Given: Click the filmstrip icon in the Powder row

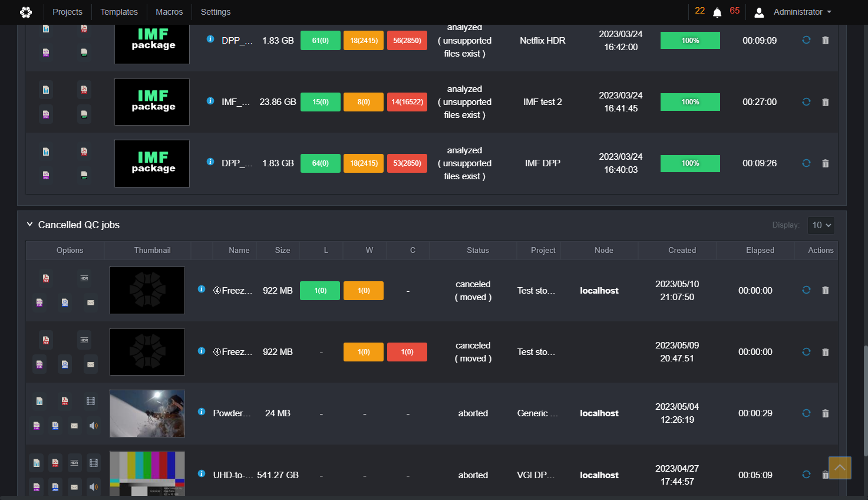Looking at the screenshot, I should tap(91, 401).
